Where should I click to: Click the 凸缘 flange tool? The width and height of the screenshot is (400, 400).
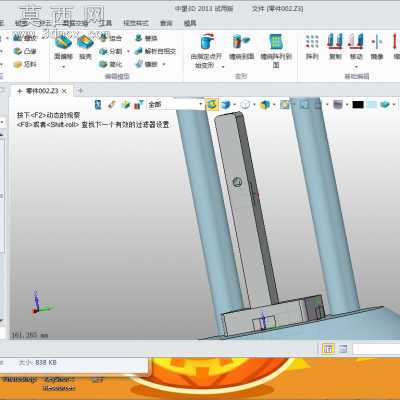click(24, 51)
